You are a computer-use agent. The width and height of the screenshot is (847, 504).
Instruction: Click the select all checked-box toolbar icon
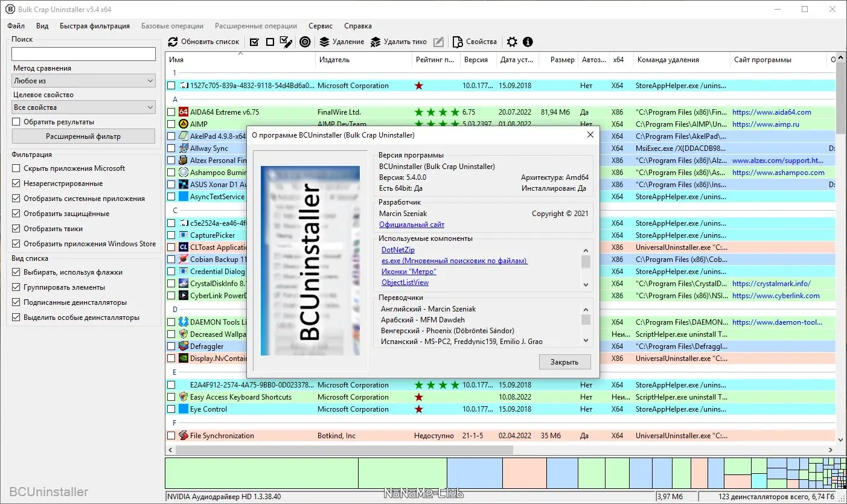coord(254,42)
